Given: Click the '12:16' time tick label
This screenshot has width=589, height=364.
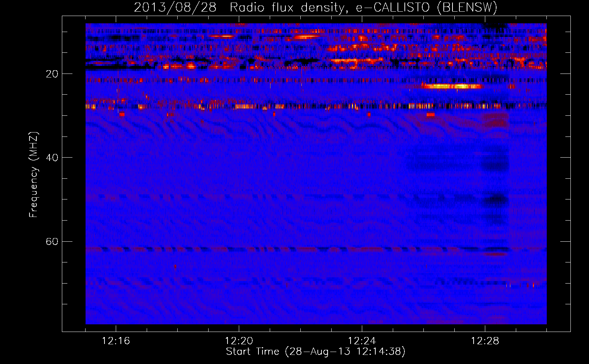Looking at the screenshot, I should click(116, 341).
